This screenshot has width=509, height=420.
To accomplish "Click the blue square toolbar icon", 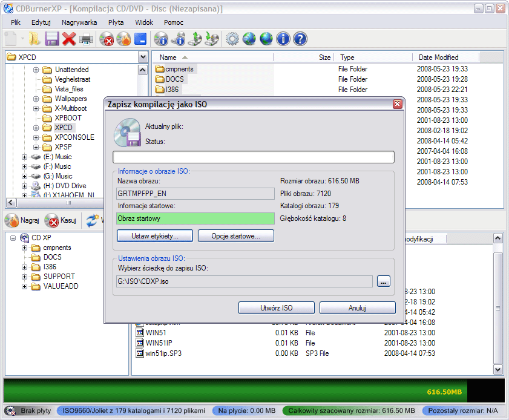I will (140, 39).
